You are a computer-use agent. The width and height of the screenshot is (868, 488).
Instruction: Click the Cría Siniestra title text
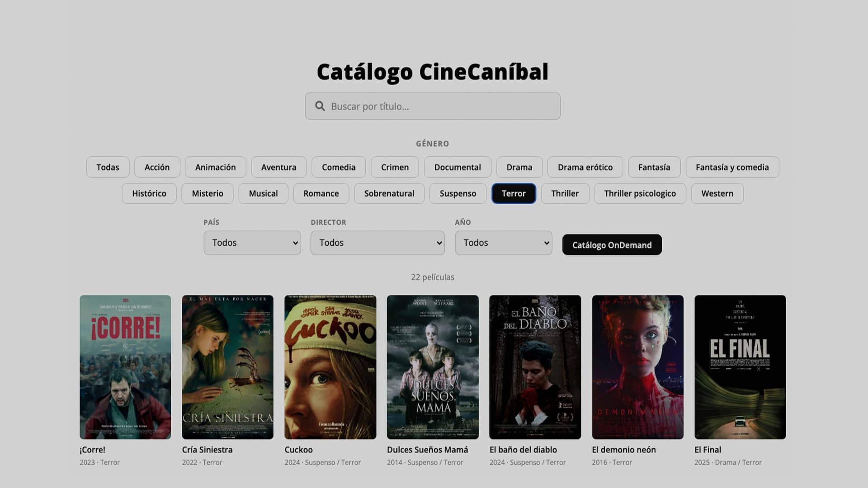(207, 450)
